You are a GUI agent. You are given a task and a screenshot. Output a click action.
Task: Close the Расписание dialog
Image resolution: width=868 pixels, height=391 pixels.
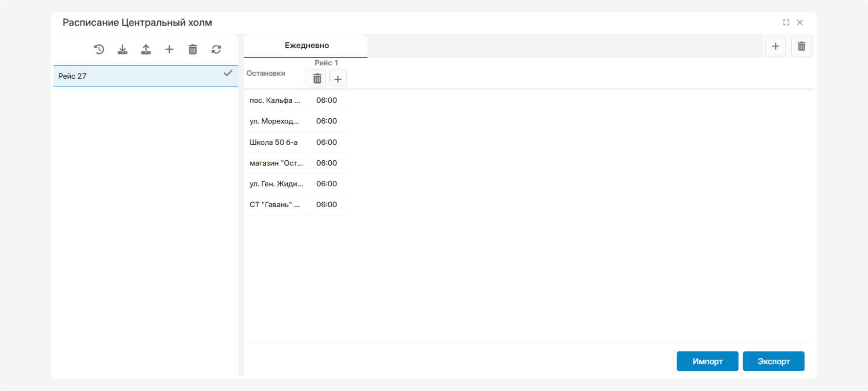800,23
